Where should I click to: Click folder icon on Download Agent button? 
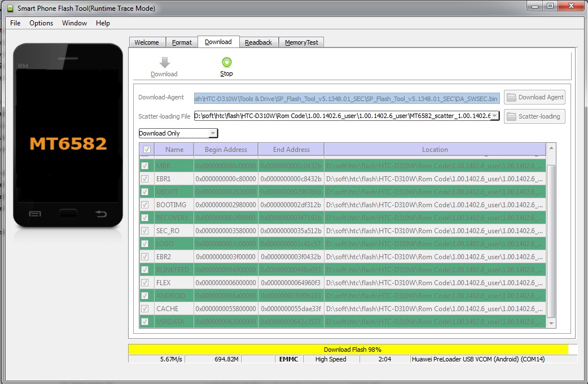click(x=511, y=98)
